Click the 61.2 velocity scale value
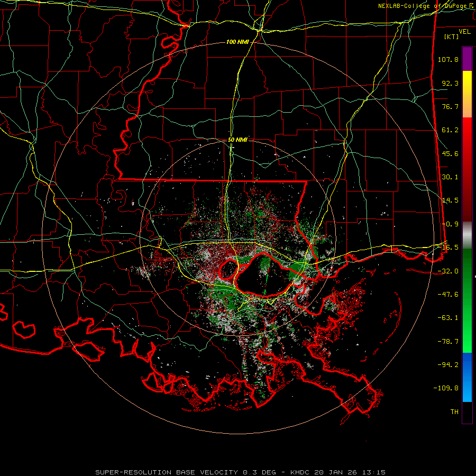476x476 pixels. pos(450,130)
